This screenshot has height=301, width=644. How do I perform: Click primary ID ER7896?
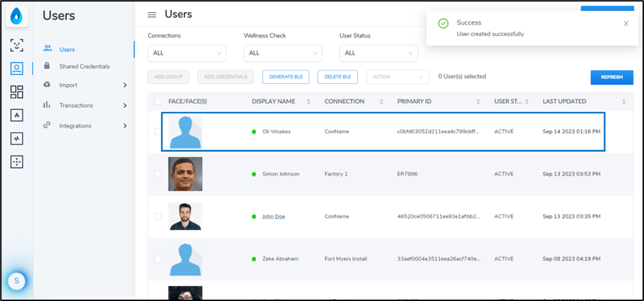tap(408, 174)
